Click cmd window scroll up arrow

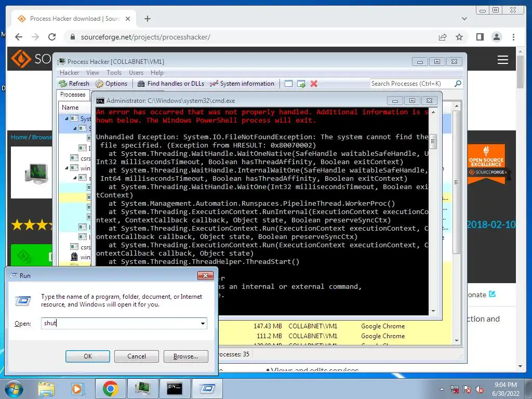point(433,112)
